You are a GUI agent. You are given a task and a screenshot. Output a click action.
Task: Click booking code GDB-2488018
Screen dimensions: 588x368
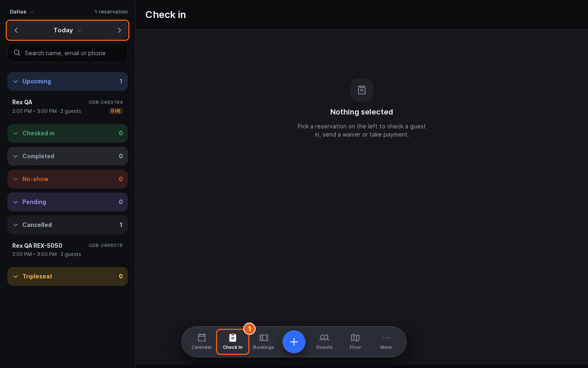tap(106, 245)
